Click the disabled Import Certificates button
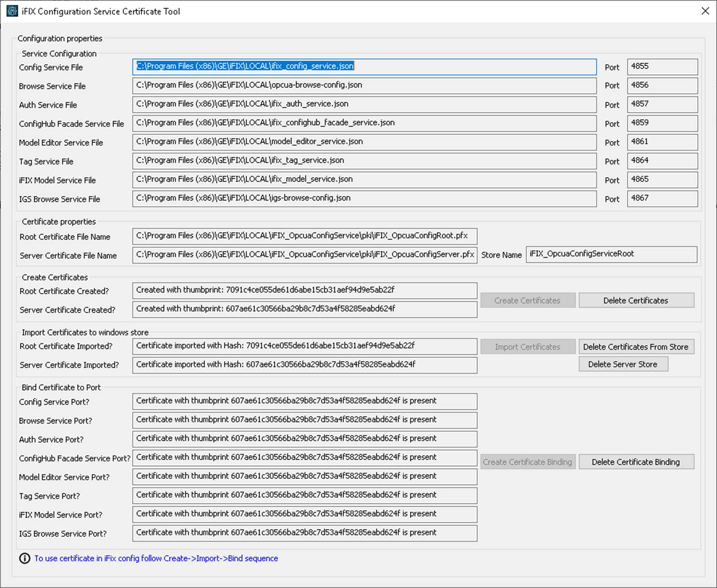The width and height of the screenshot is (717, 588). click(528, 347)
